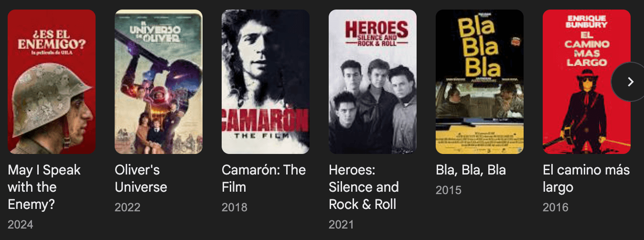Click the 2021 year under Heroes title

[x=342, y=224]
